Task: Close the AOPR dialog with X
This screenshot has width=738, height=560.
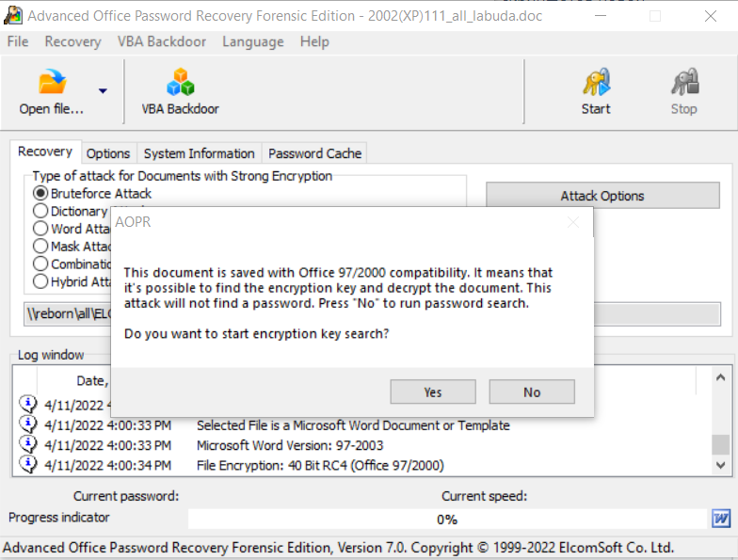Action: 573,222
